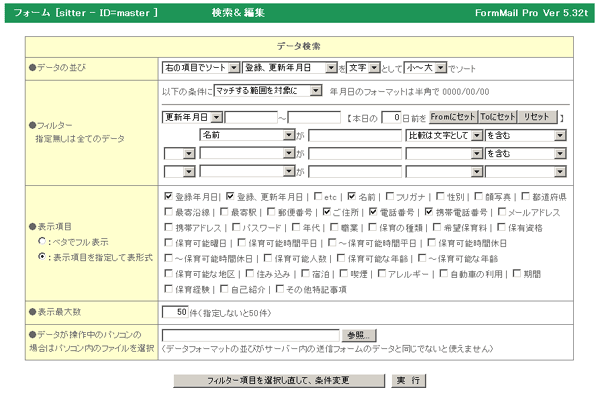Screen dimensions: 600x398
Task: Click the Toにセット button
Action: coord(497,117)
